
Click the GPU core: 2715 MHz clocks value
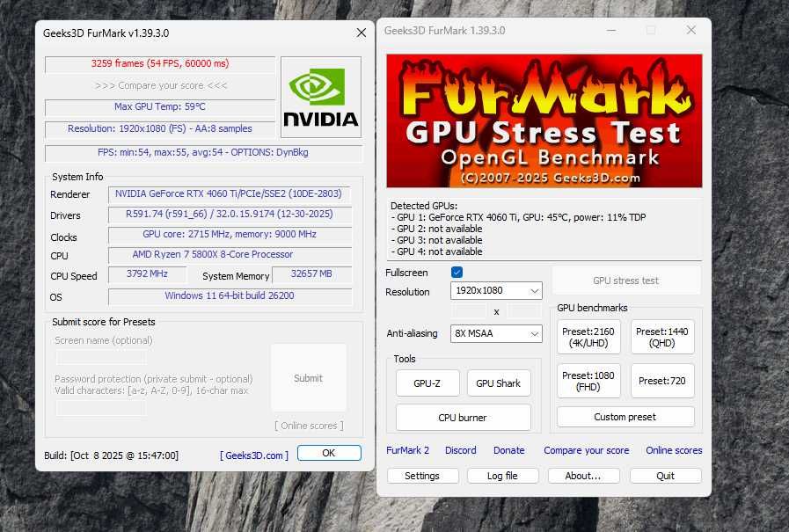coord(229,234)
